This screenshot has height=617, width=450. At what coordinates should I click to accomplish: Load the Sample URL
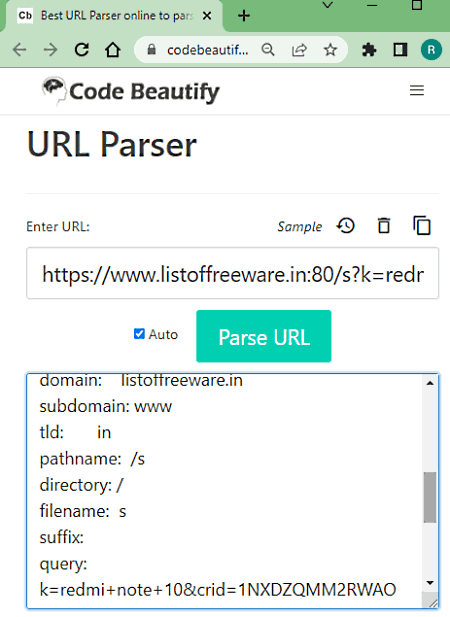(x=300, y=227)
